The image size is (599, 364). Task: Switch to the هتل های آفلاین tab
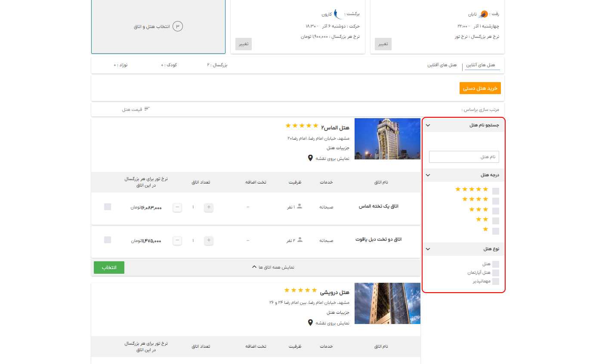pos(441,65)
